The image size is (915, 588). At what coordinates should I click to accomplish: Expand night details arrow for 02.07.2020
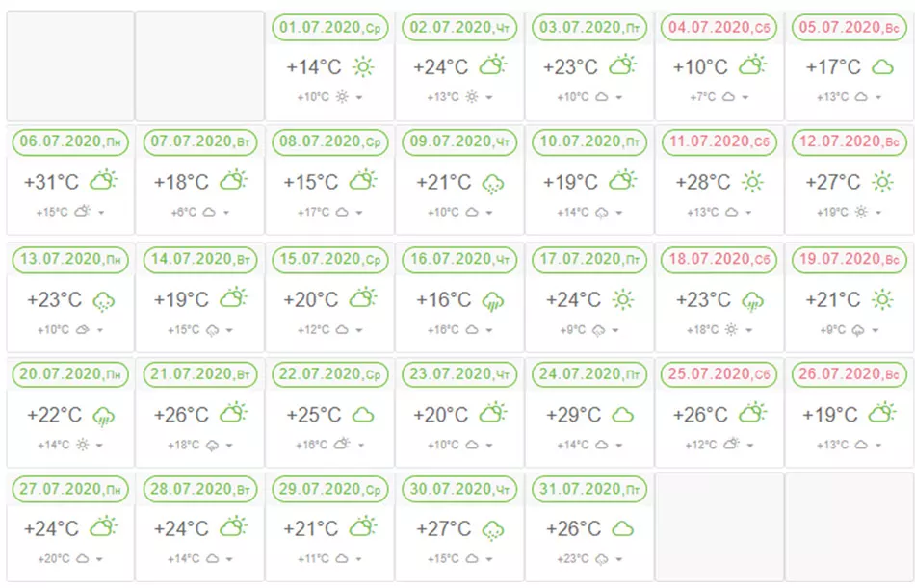coord(489,97)
